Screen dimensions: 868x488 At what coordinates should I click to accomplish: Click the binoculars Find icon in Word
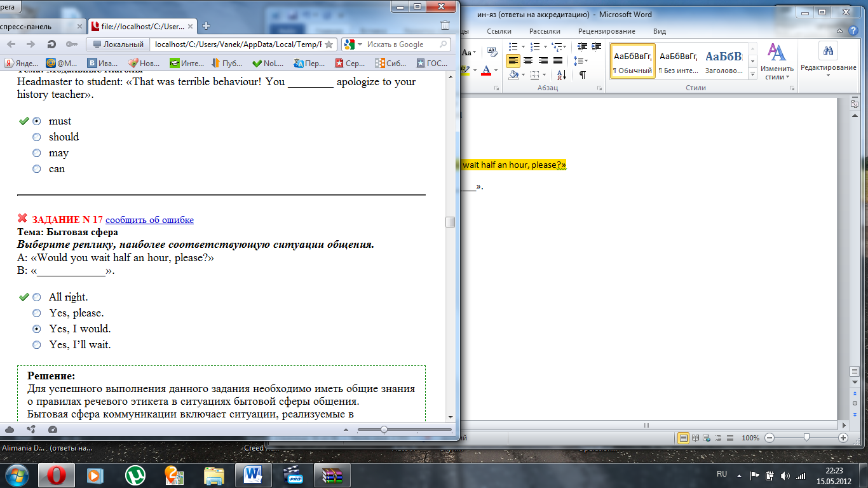click(x=828, y=51)
